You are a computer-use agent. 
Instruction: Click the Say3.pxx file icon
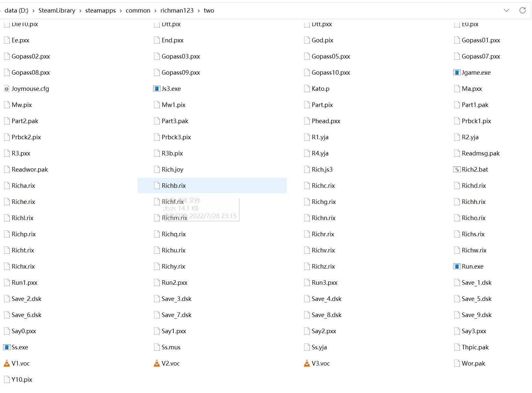point(457,331)
